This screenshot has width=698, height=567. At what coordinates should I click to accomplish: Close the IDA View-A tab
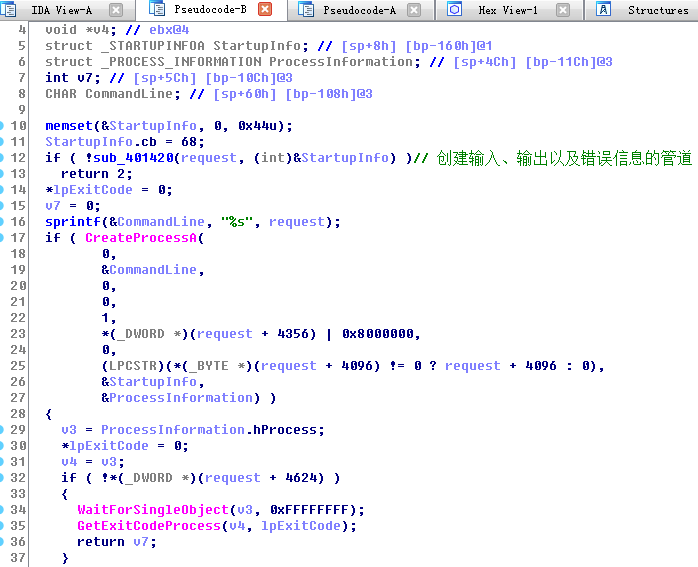tap(116, 10)
